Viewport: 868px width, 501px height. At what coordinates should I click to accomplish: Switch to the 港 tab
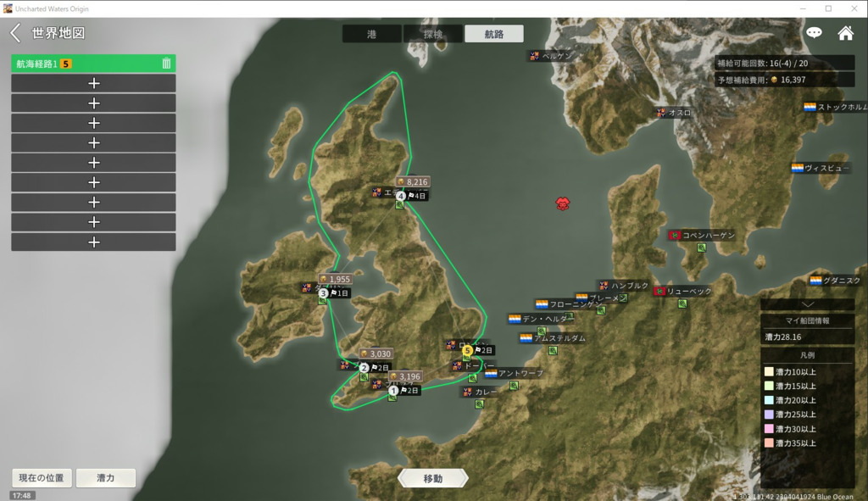coord(371,34)
